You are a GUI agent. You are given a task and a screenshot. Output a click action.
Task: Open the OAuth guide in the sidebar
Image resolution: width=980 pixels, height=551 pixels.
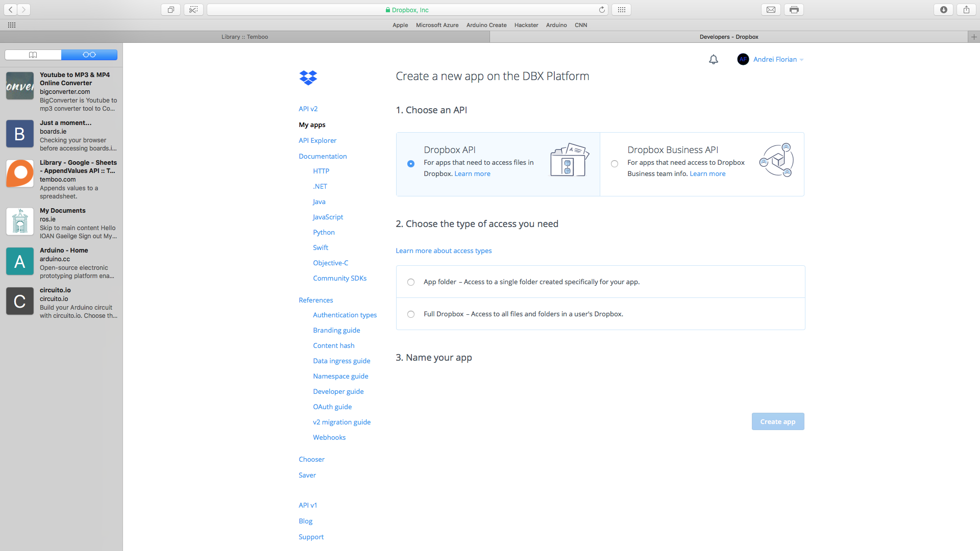coord(332,407)
